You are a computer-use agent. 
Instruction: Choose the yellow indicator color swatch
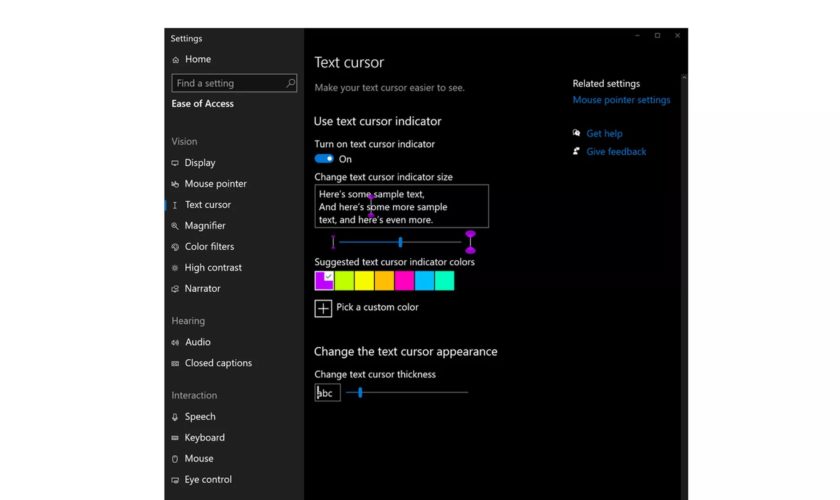(x=364, y=281)
